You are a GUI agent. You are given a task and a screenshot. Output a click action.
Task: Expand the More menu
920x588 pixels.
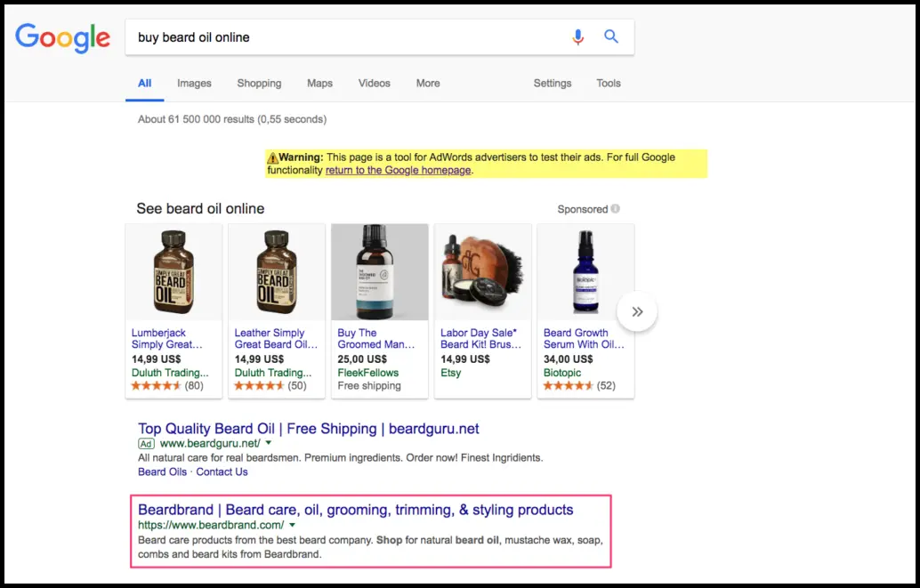[x=428, y=84]
